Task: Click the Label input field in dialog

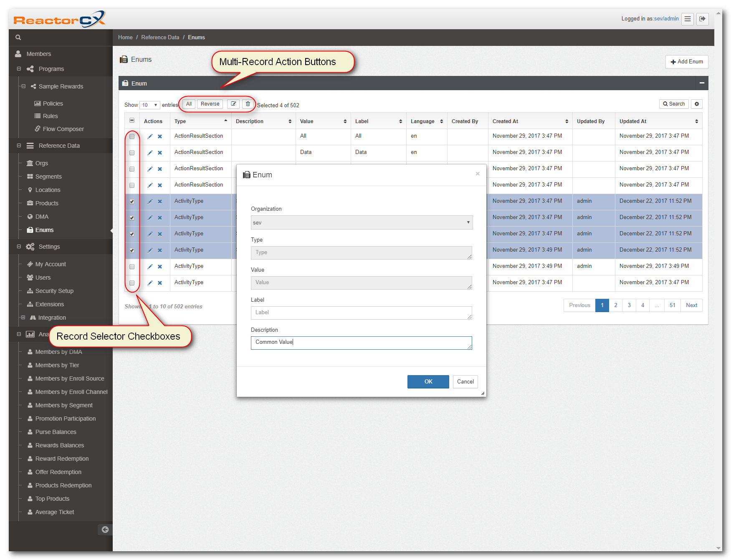Action: click(x=362, y=313)
